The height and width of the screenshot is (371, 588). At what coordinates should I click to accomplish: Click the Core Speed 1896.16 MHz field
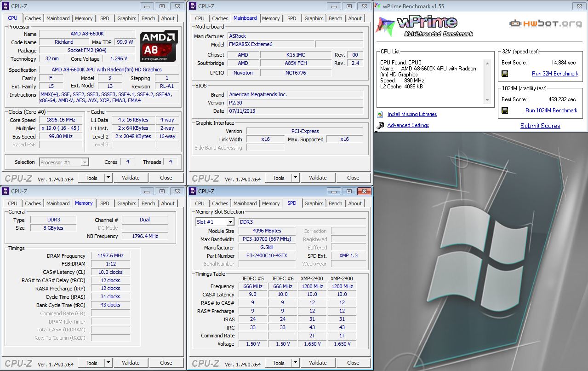[61, 120]
